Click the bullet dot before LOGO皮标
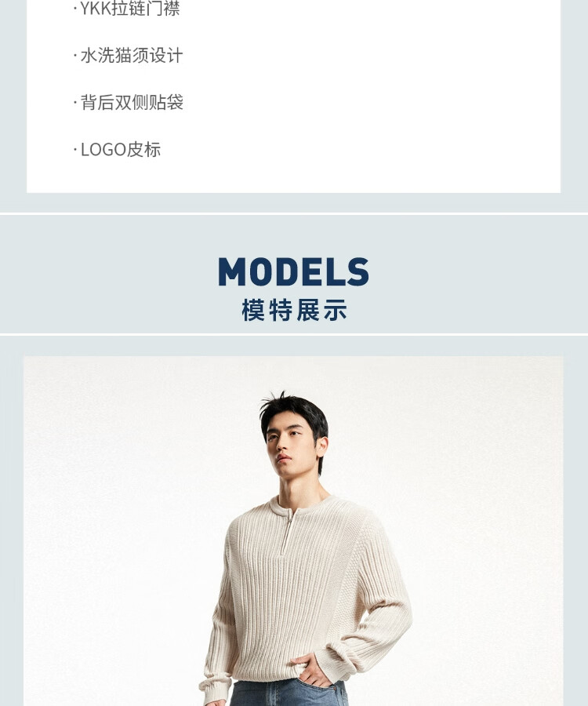 [75, 151]
